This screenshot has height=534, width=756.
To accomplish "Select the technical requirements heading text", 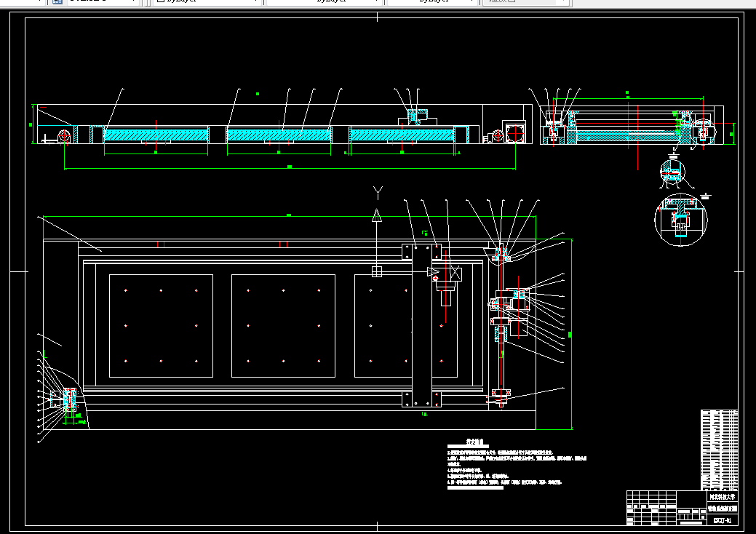I will [474, 442].
